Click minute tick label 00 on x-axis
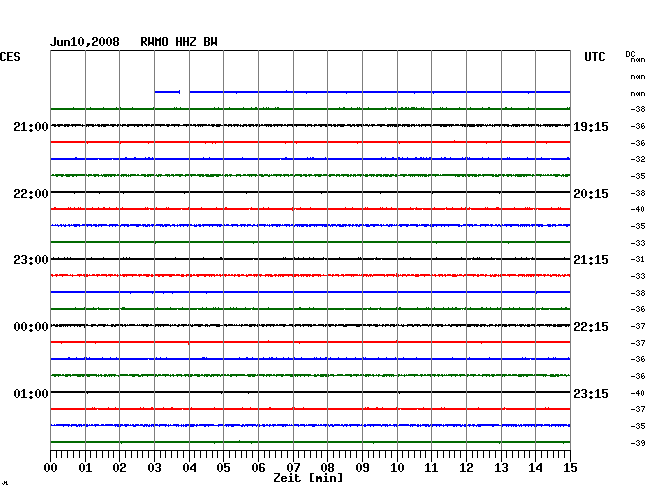This screenshot has height=494, width=650. (51, 467)
